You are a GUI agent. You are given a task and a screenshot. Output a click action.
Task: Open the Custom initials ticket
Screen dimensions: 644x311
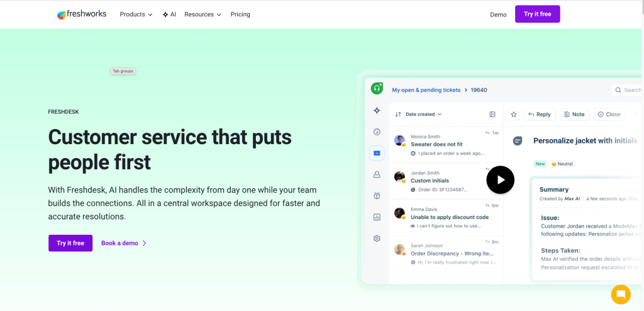(x=446, y=181)
